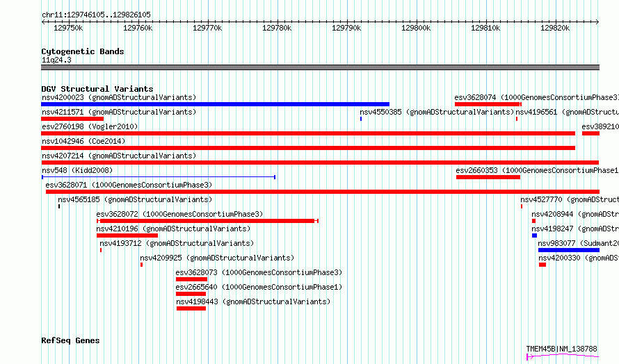
Task: Click the nsv4550385 variant label
Action: coord(437,112)
